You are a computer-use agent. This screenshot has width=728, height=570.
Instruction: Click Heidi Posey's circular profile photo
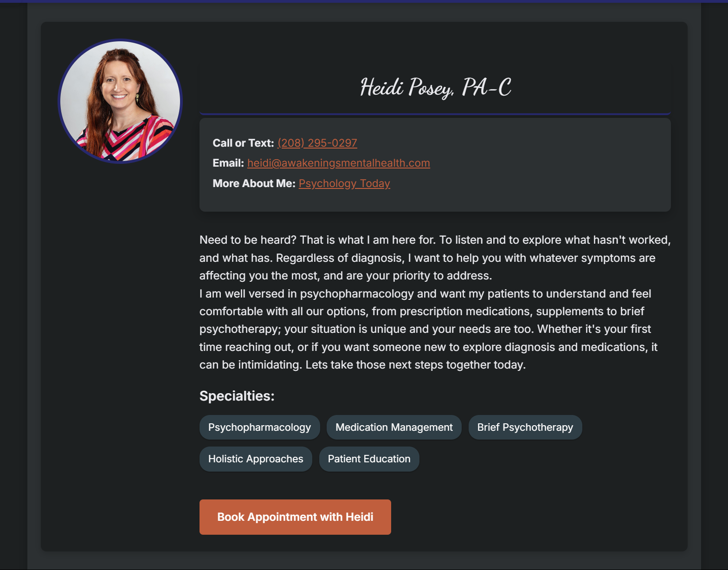(x=120, y=101)
